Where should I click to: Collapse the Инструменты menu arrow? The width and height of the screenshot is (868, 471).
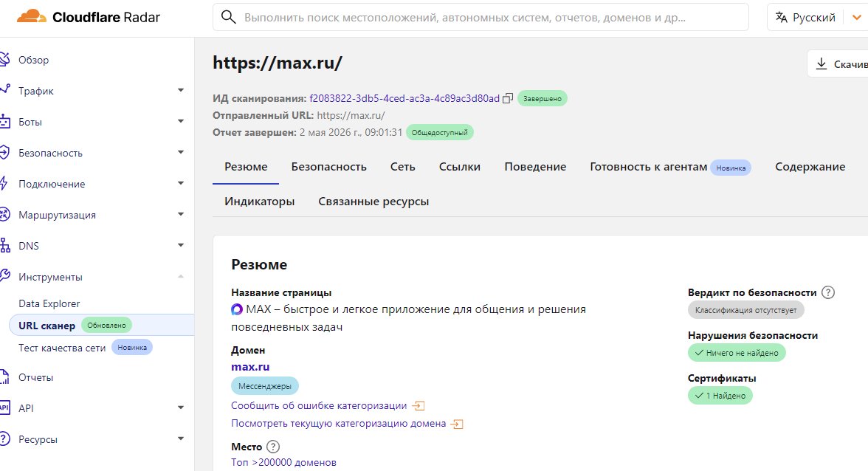tap(180, 275)
